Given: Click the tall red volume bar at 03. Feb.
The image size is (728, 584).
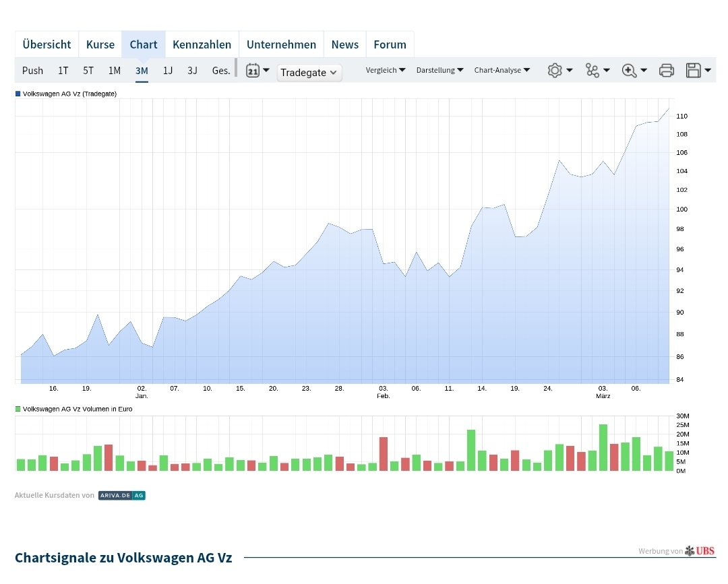Looking at the screenshot, I should click(x=384, y=453).
